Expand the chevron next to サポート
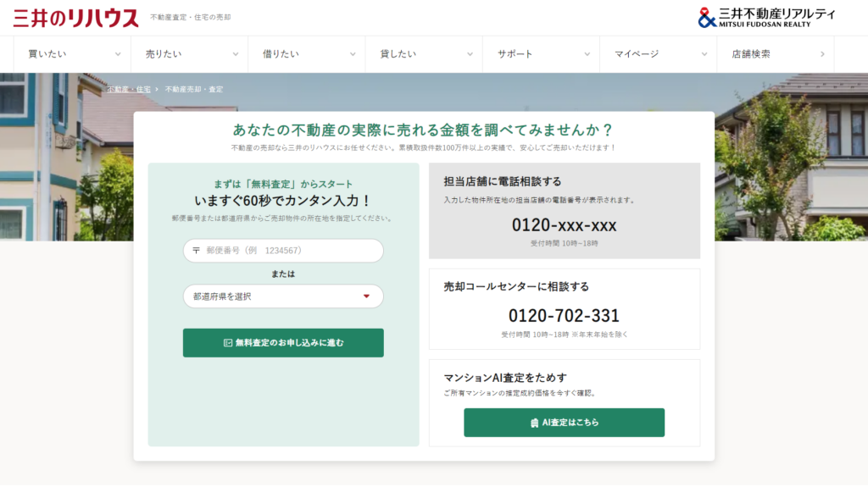Image resolution: width=868 pixels, height=498 pixels. [587, 54]
